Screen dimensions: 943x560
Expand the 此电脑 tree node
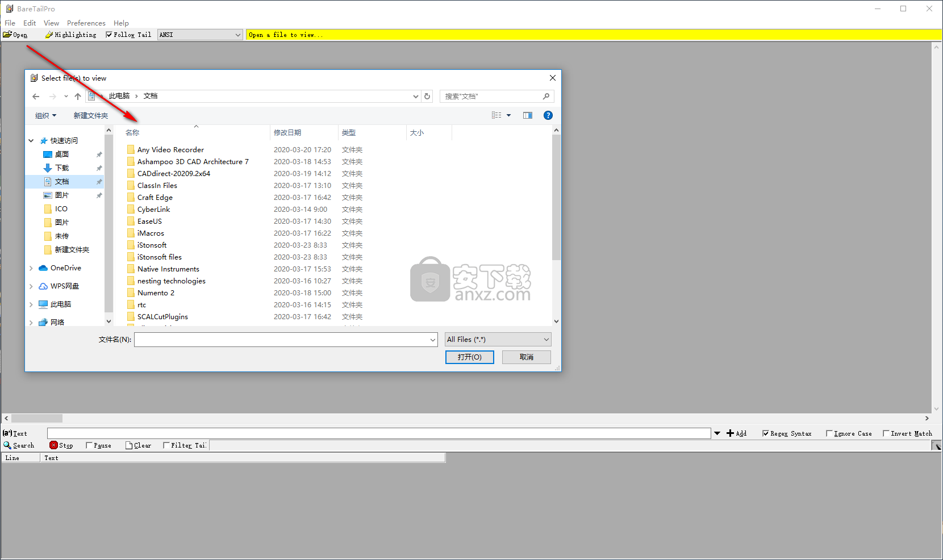point(31,304)
